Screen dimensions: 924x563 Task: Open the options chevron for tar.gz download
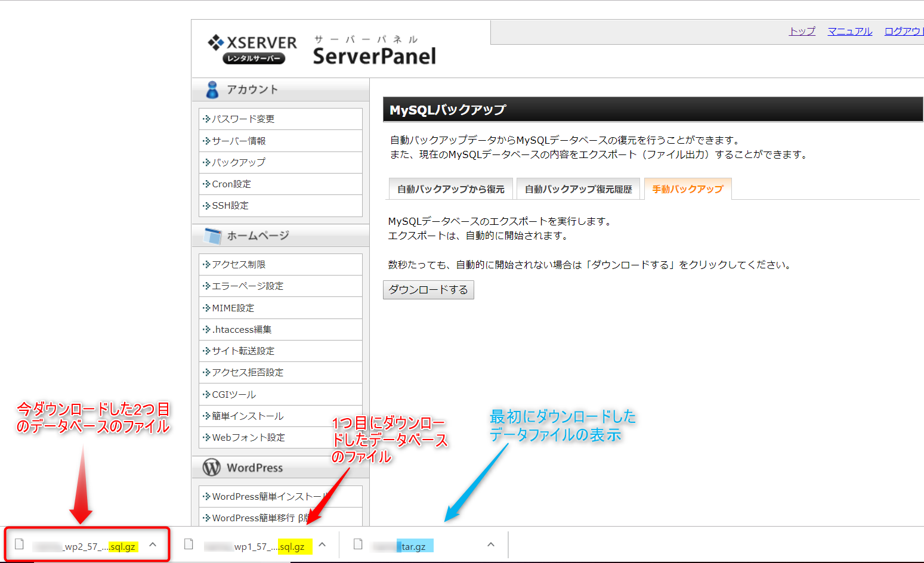pos(491,545)
